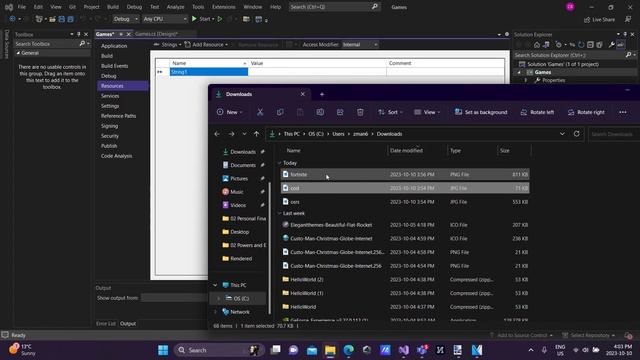This screenshot has width=640, height=360.
Task: Open New dropdown in File Explorer
Action: pyautogui.click(x=229, y=112)
